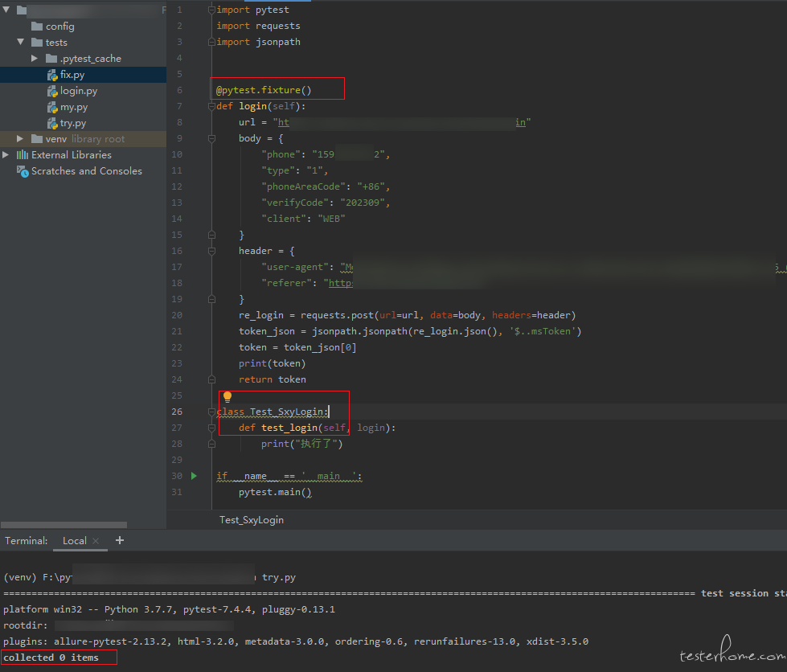Click the "verifyCode" entry in body
This screenshot has width=787, height=672.
coord(326,203)
